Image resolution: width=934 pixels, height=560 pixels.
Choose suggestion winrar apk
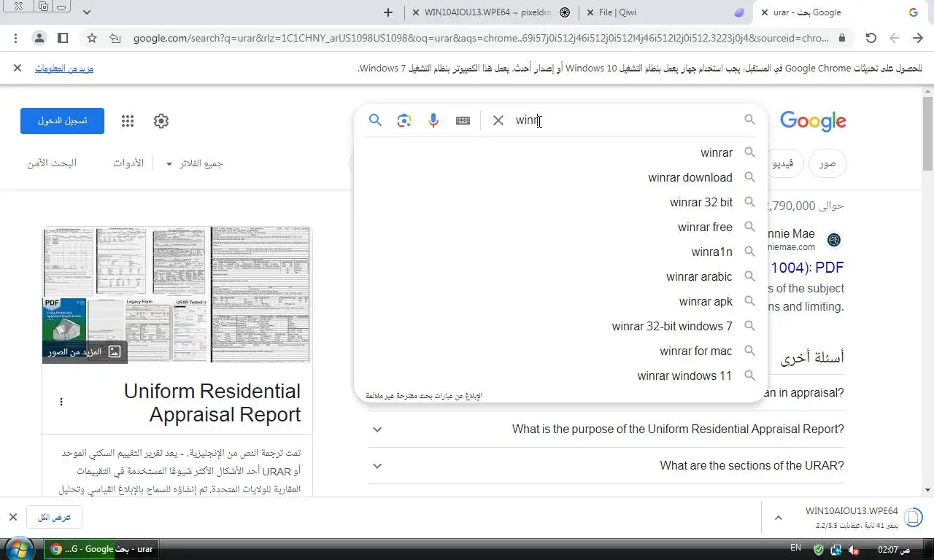pos(560,301)
